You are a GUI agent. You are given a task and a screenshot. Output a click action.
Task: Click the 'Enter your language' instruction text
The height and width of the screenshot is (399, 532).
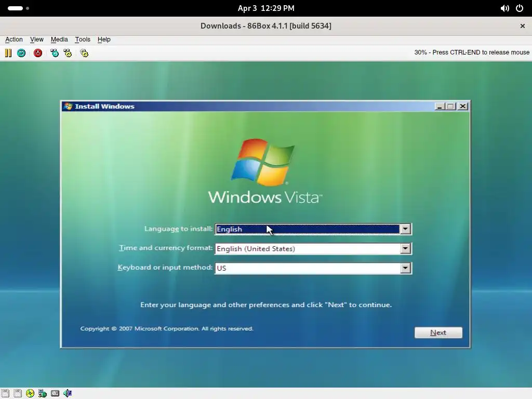point(266,304)
